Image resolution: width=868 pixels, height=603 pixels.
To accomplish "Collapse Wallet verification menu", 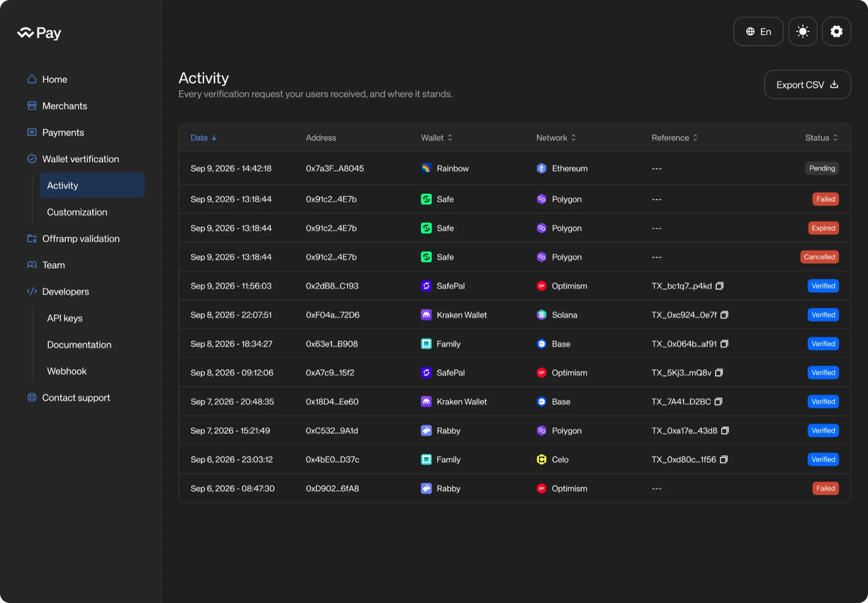I will 80,159.
